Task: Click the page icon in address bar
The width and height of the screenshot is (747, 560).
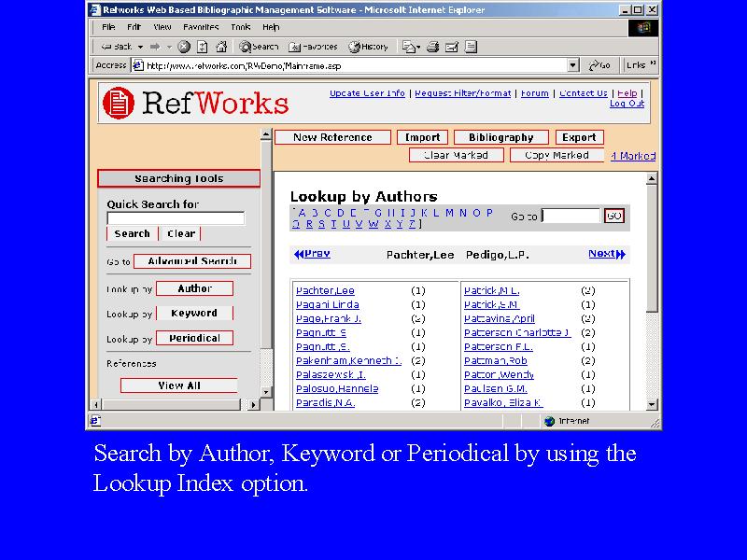Action: 138,65
